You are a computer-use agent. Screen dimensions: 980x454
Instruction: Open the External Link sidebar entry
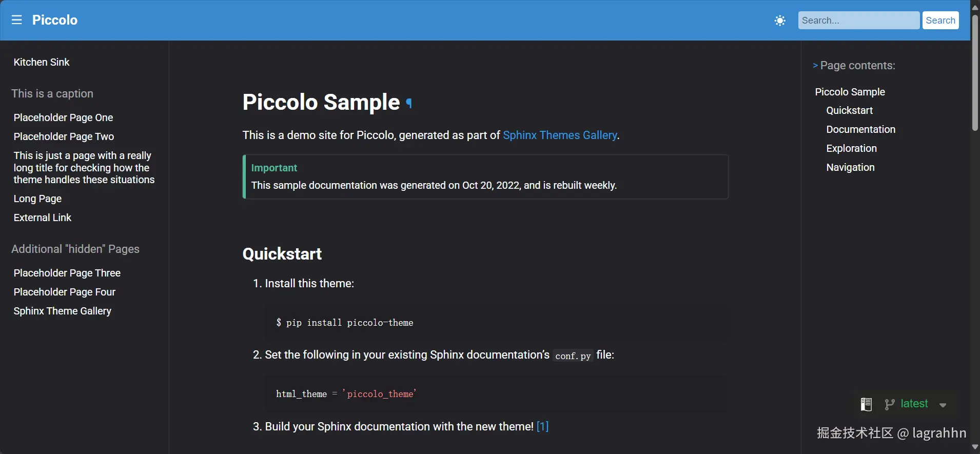43,218
